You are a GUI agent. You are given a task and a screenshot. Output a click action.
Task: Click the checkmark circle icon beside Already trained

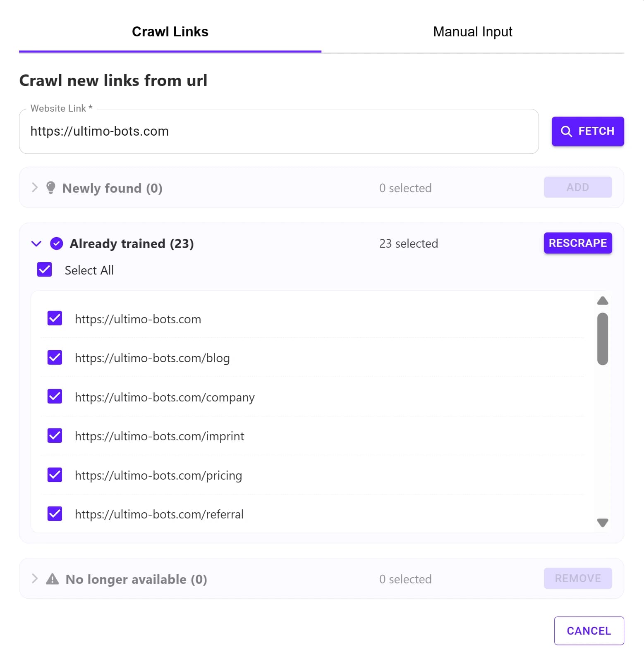56,244
